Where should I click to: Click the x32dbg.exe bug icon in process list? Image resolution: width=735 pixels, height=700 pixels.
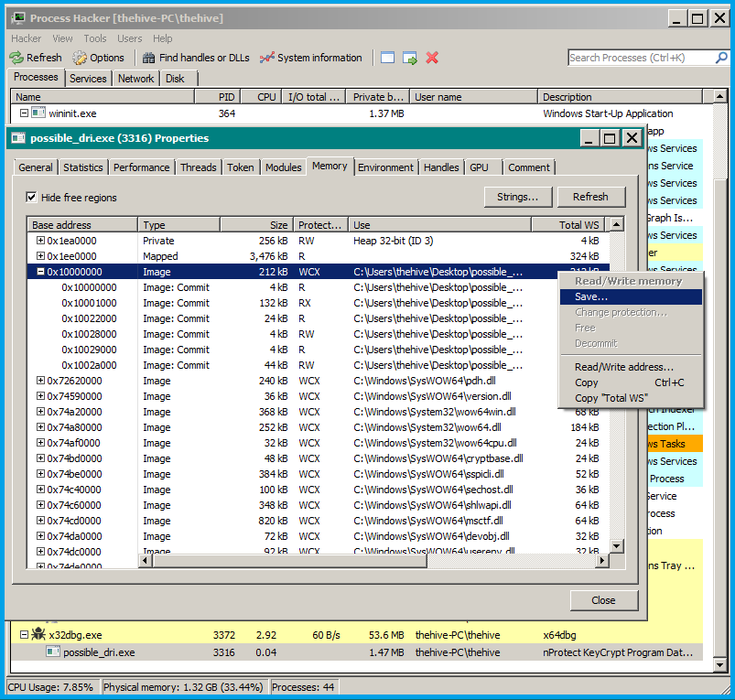[38, 634]
